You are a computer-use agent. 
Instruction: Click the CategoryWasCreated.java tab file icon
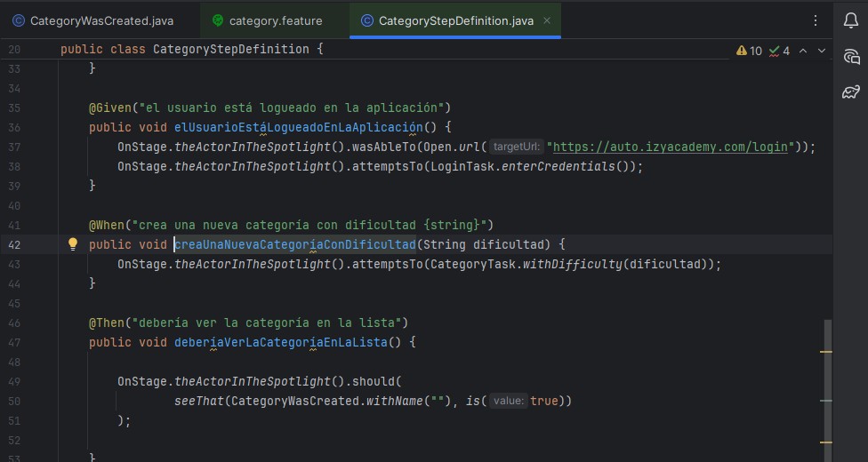click(18, 20)
